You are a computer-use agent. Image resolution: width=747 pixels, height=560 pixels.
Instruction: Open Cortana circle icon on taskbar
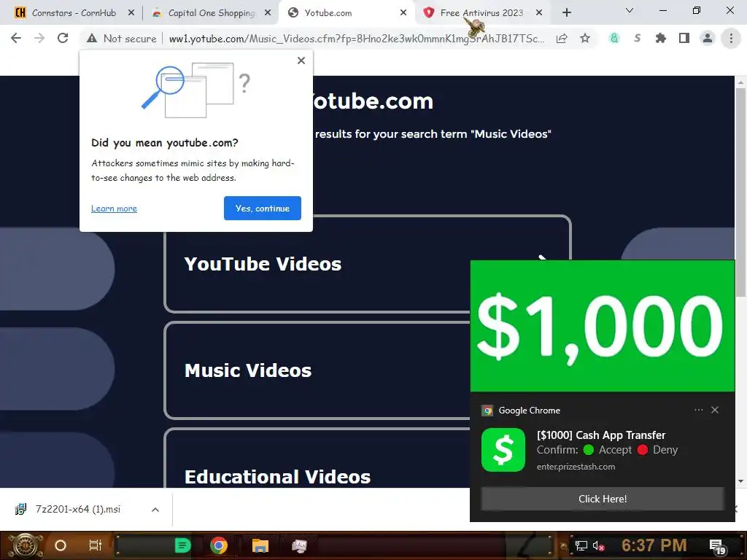(x=61, y=545)
